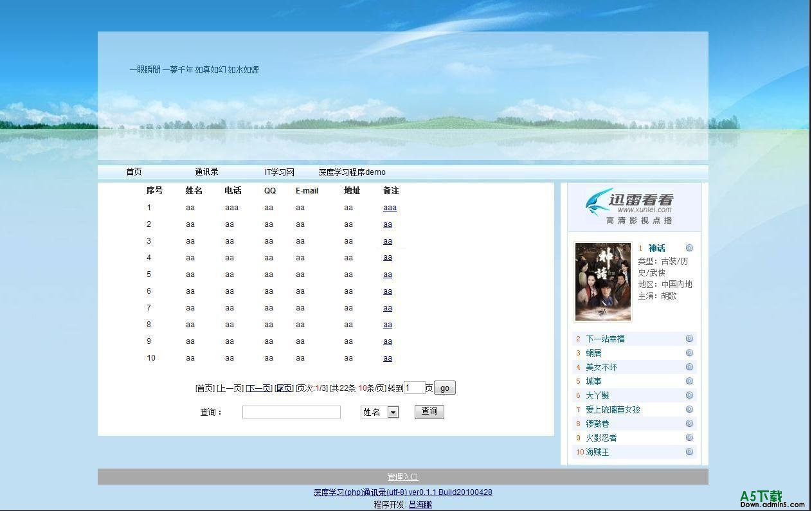The height and width of the screenshot is (511, 812).
Task: Click the arrow icon beside 大丫鬟
Action: pos(689,395)
